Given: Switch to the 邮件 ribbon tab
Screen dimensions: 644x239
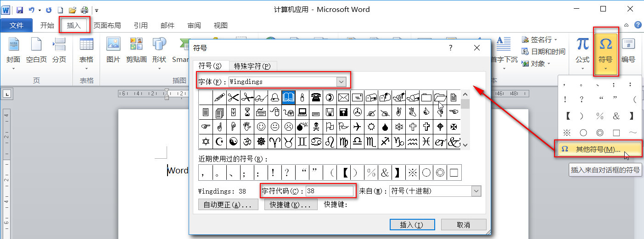Looking at the screenshot, I should coord(167,26).
